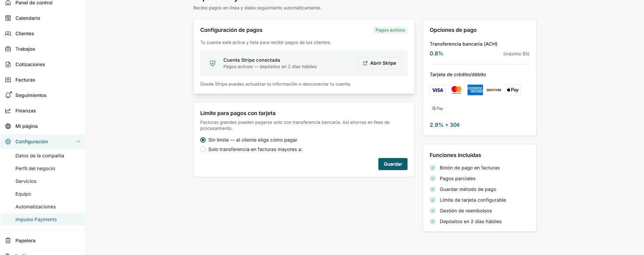644x255 pixels.
Task: Go to Calendario section
Action: tap(43, 18)
